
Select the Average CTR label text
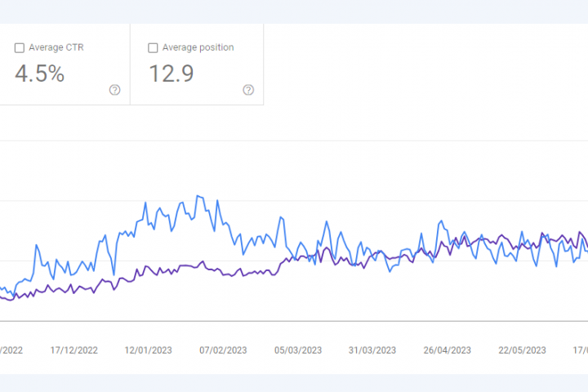[56, 47]
